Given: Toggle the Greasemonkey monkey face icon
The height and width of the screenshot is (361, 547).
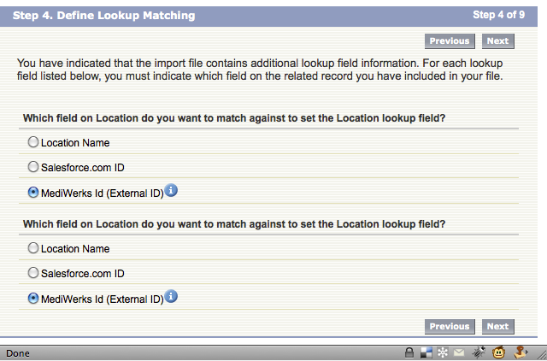Looking at the screenshot, I should tap(499, 353).
